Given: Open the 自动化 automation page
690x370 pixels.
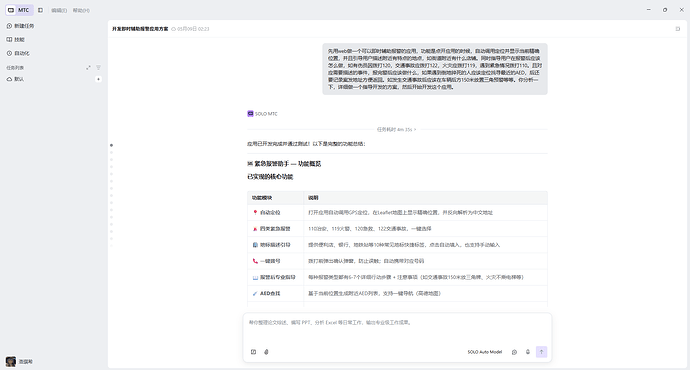Looking at the screenshot, I should point(18,53).
